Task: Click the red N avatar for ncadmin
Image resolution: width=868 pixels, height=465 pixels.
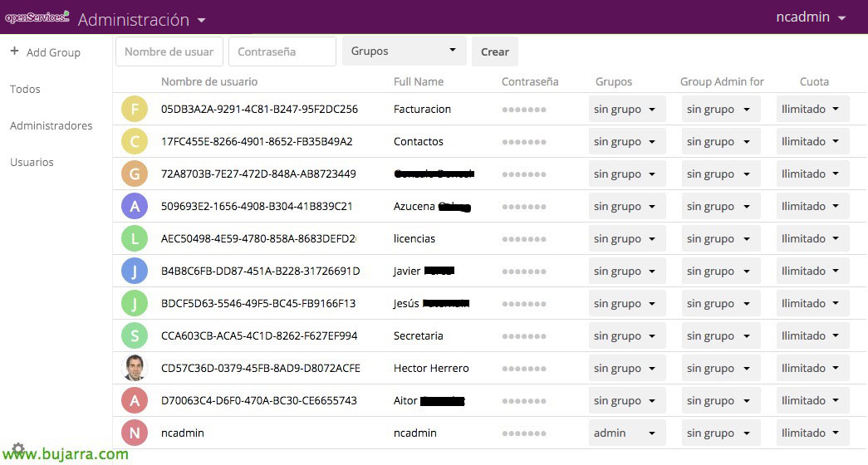Action: (135, 433)
